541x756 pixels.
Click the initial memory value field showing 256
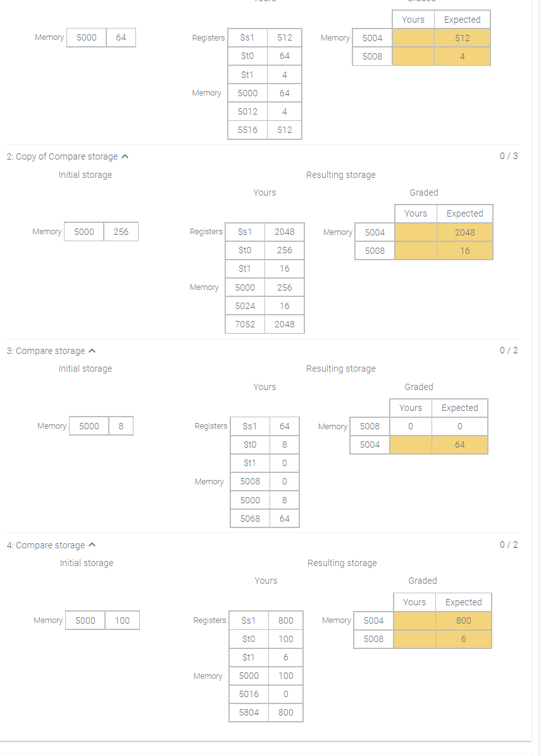pyautogui.click(x=123, y=231)
